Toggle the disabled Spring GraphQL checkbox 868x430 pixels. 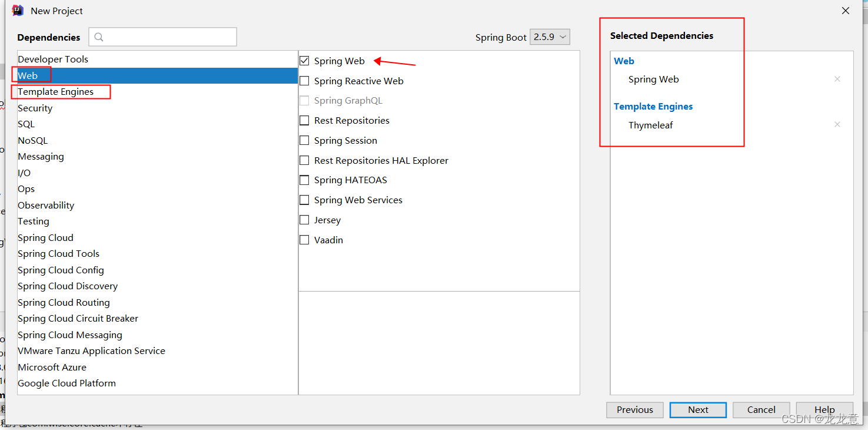[304, 101]
